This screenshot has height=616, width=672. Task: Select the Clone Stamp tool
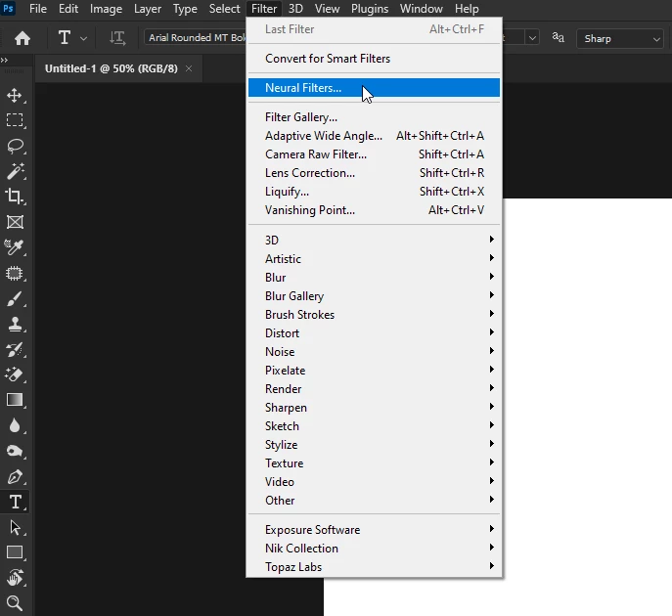[15, 324]
